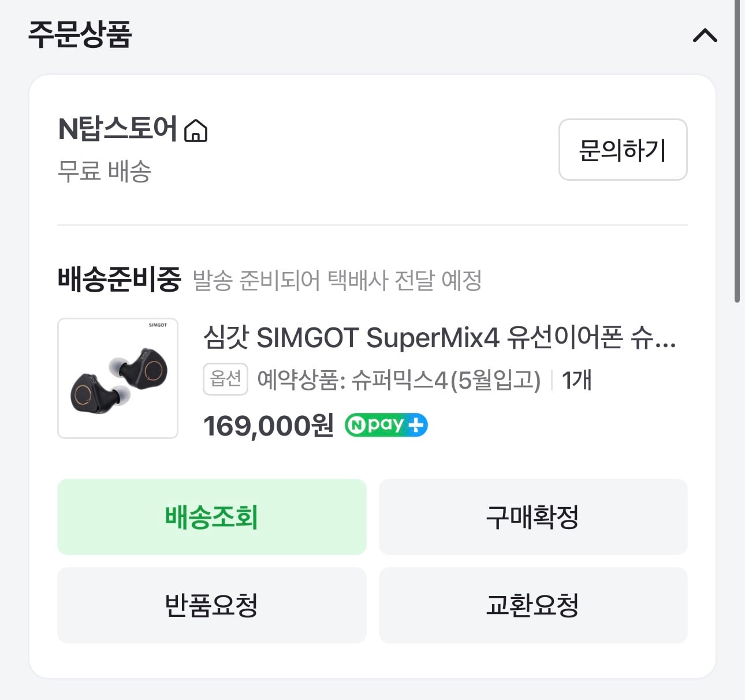
Task: Click the Npay plus badge icon
Action: [x=386, y=425]
